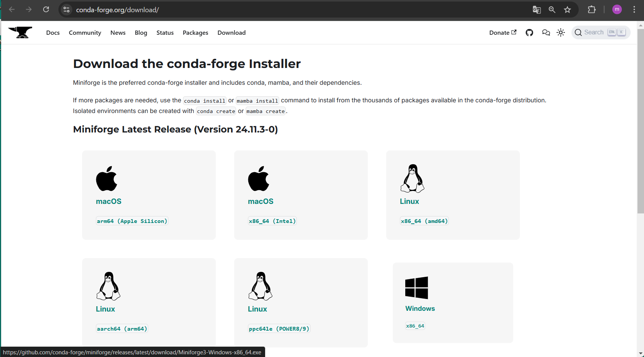Open site information via the address bar icon

pyautogui.click(x=66, y=10)
